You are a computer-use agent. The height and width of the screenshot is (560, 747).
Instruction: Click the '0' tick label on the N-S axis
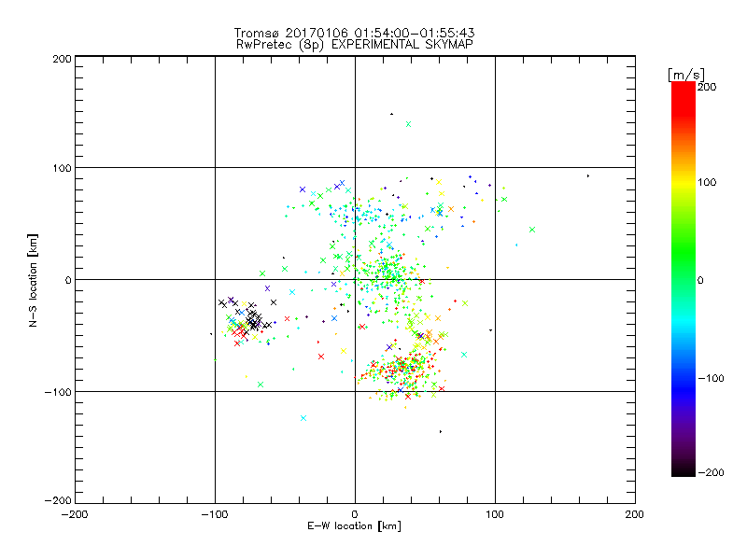(68, 280)
